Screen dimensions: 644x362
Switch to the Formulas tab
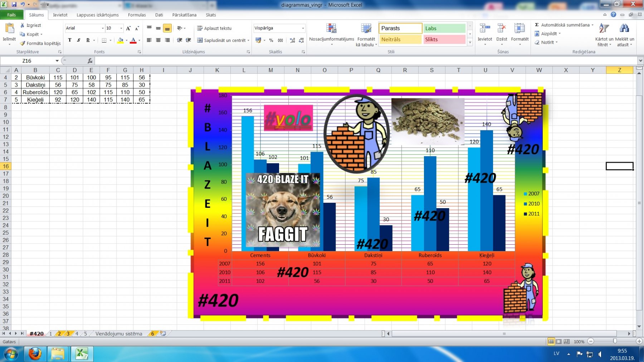tap(137, 15)
